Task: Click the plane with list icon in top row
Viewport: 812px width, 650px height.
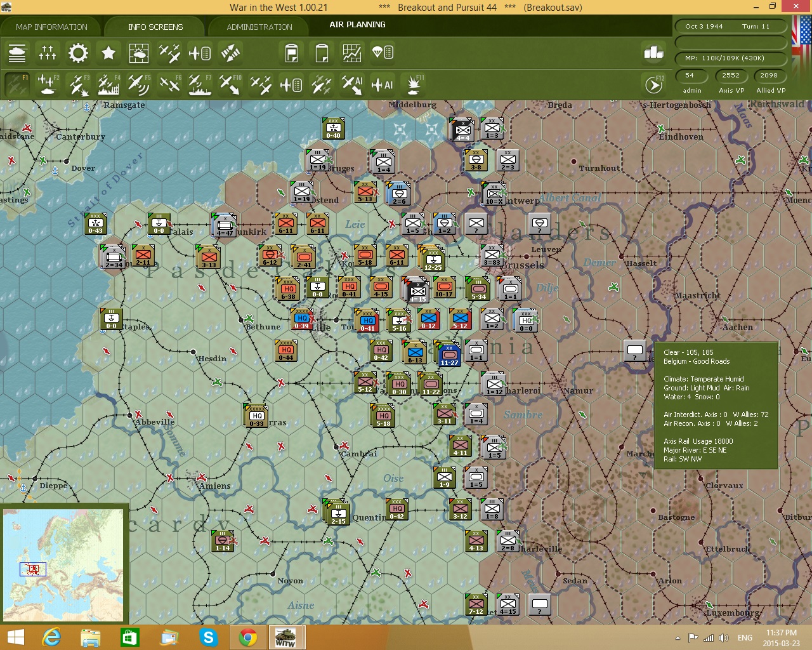Action: point(200,53)
